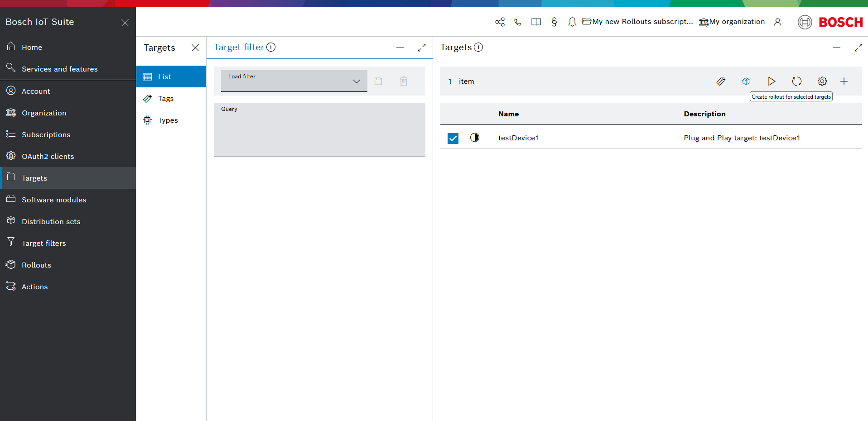Click the share icon in header
This screenshot has height=421, width=868.
pyautogui.click(x=500, y=22)
